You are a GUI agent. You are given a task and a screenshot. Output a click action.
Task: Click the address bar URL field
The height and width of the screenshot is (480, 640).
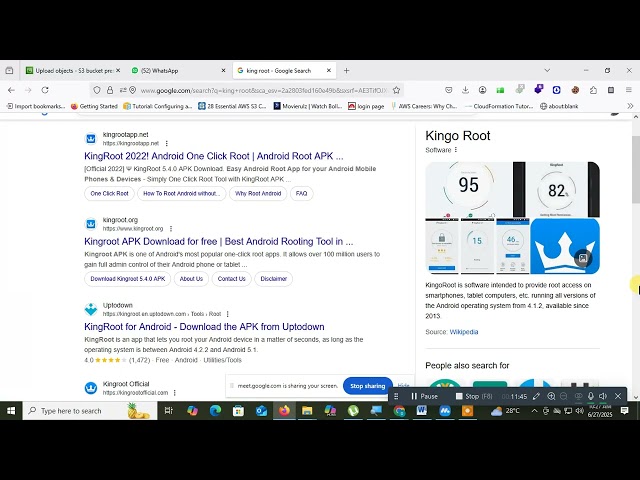tap(263, 90)
